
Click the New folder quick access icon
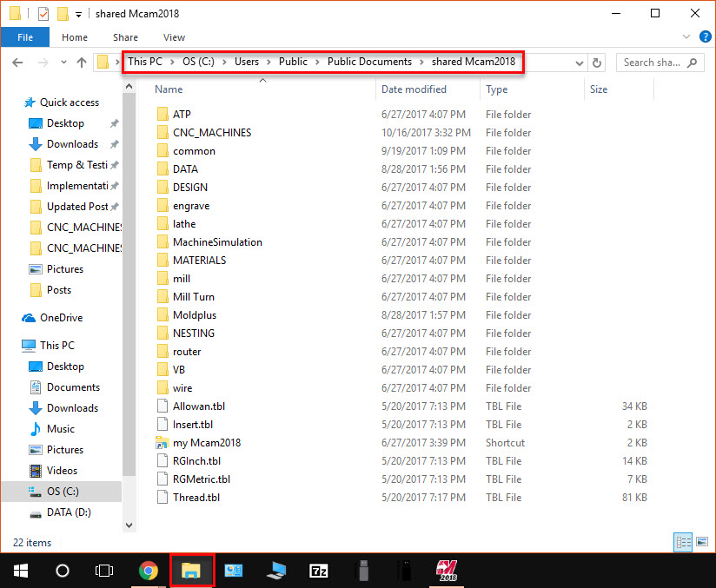63,14
